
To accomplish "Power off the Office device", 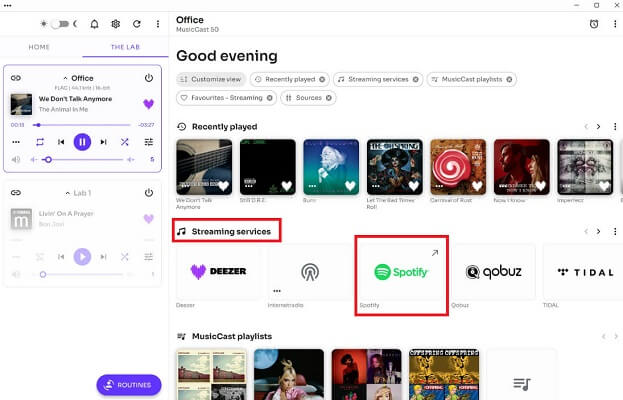I will tap(149, 78).
